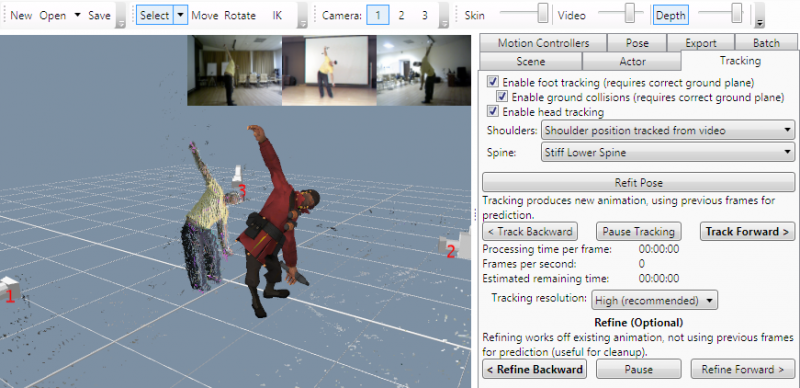Open the Tracking resolution dropdown
Screen dimensions: 800x388
[x=655, y=300]
